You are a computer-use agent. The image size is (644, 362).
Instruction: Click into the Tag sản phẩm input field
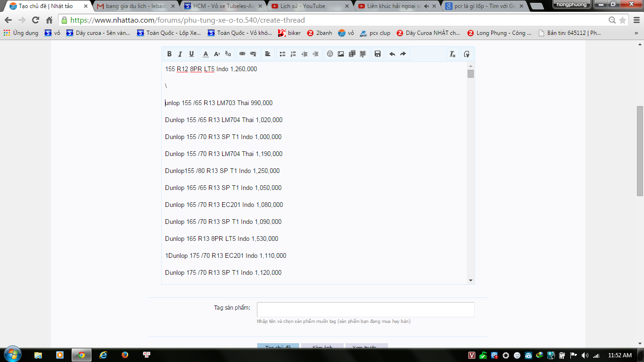coord(365,310)
